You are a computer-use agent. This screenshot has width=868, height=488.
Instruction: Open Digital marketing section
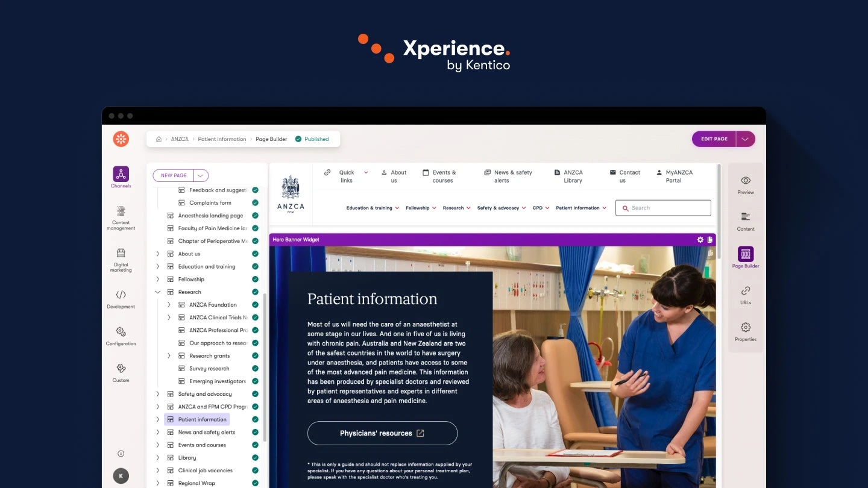[x=121, y=253]
